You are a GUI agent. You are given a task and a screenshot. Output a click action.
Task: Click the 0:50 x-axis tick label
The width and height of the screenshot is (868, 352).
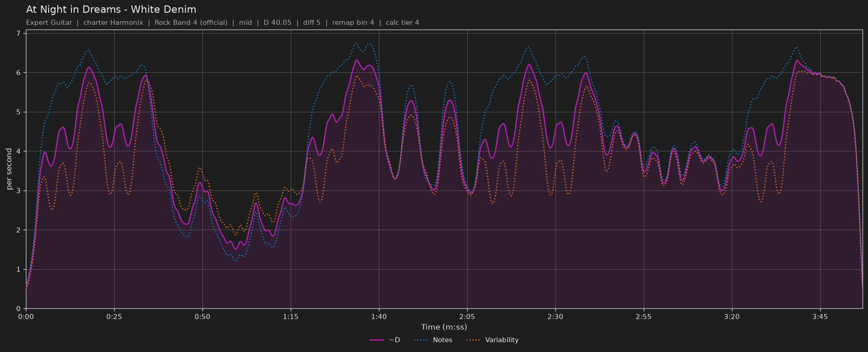[202, 317]
